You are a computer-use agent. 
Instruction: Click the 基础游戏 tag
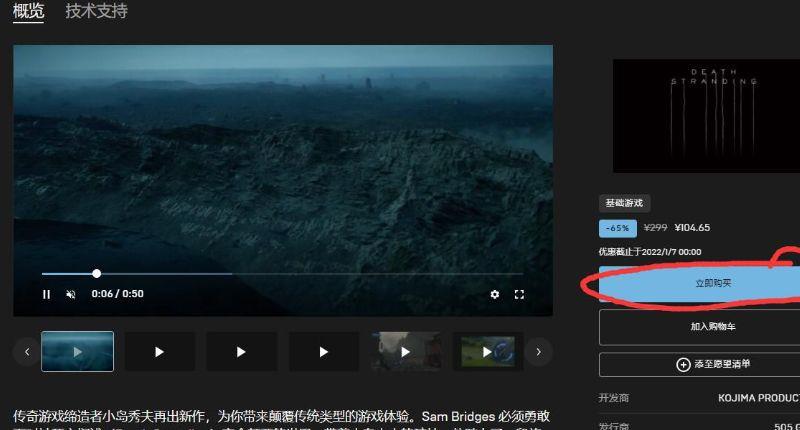(624, 203)
